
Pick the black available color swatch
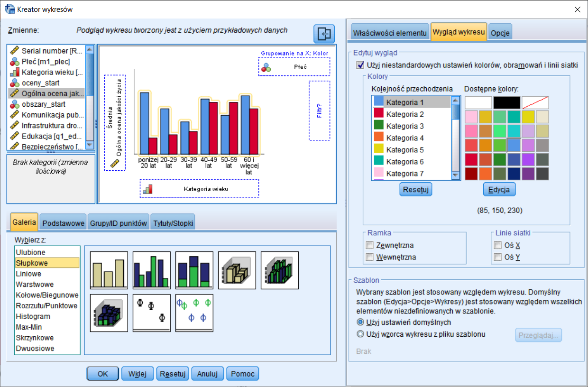[507, 102]
